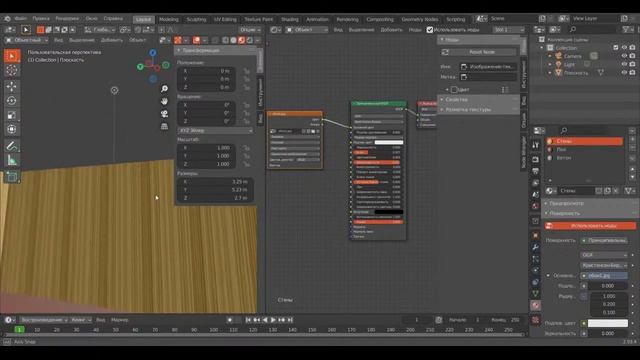Jump to the timeline start frame button

248,320
